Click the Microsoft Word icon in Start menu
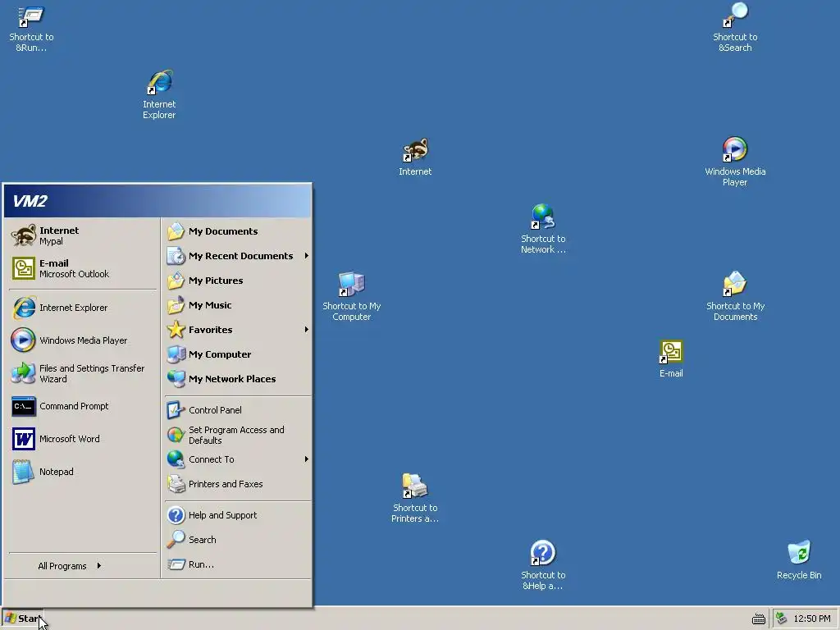The height and width of the screenshot is (630, 840). 24,439
